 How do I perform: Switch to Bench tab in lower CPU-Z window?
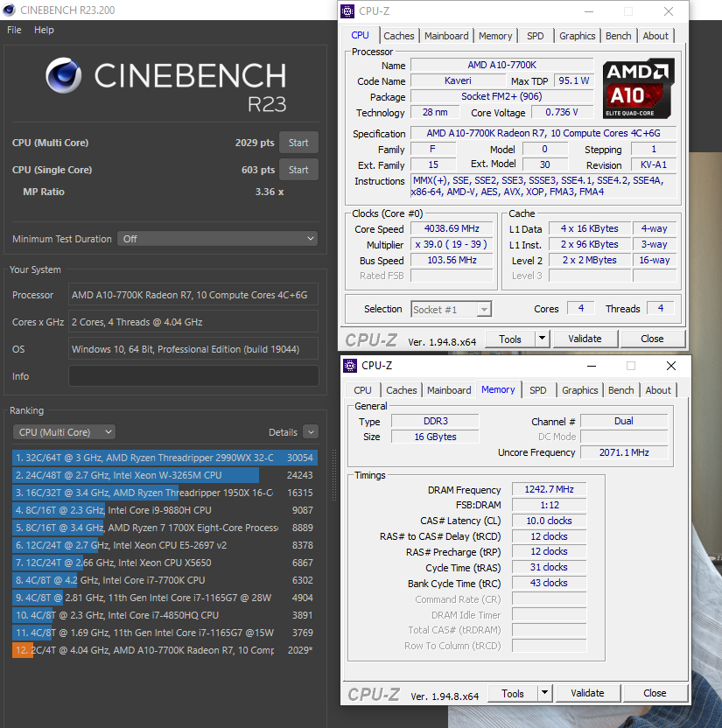pyautogui.click(x=620, y=390)
